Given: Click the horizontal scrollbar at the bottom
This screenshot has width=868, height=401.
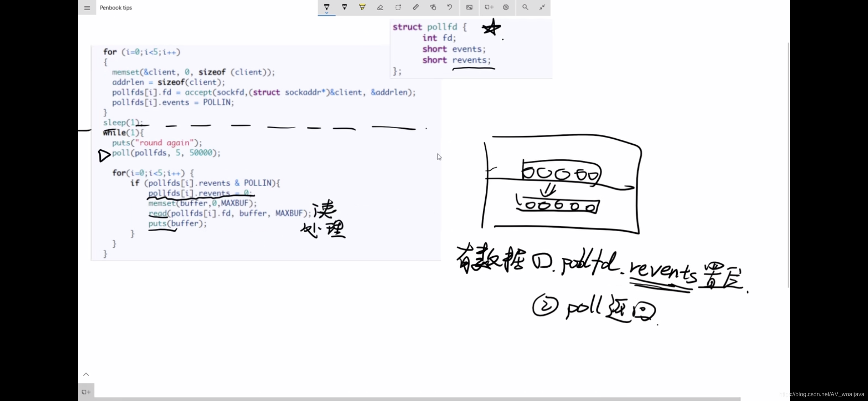Looking at the screenshot, I should [x=409, y=399].
